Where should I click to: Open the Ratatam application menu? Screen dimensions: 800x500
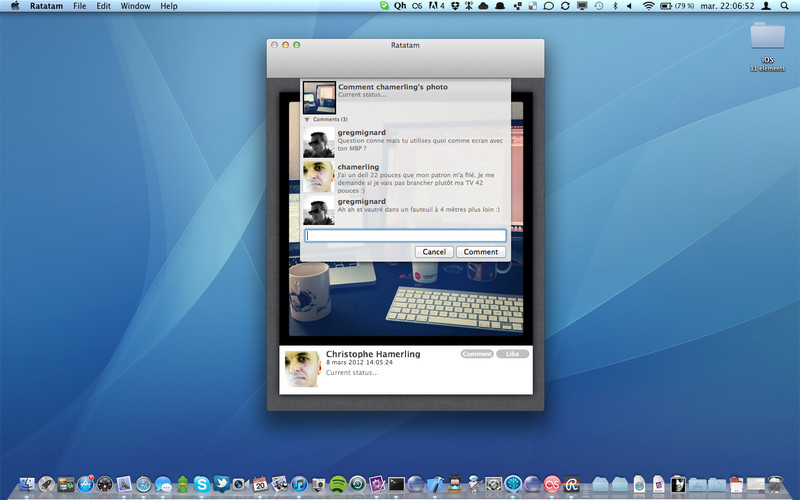coord(46,6)
